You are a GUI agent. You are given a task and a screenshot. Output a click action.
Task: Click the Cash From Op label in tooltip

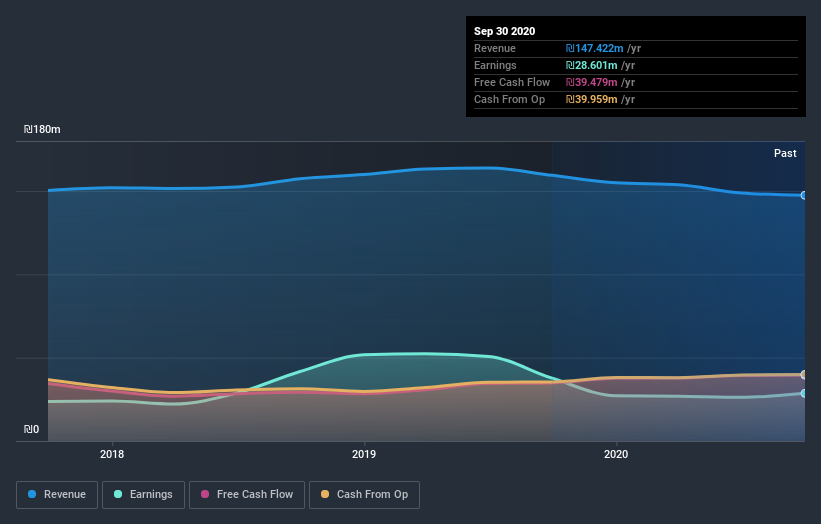509,99
